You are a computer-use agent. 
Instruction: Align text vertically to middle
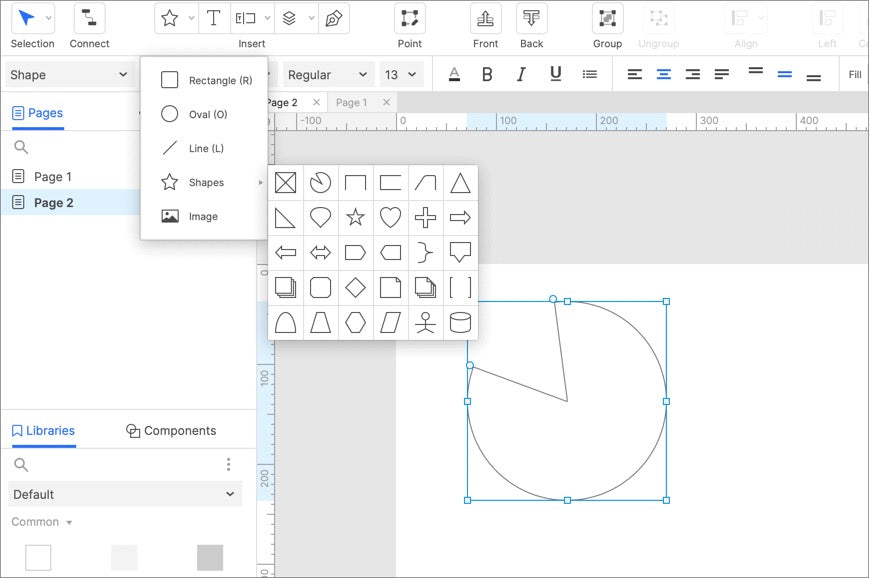(x=785, y=74)
